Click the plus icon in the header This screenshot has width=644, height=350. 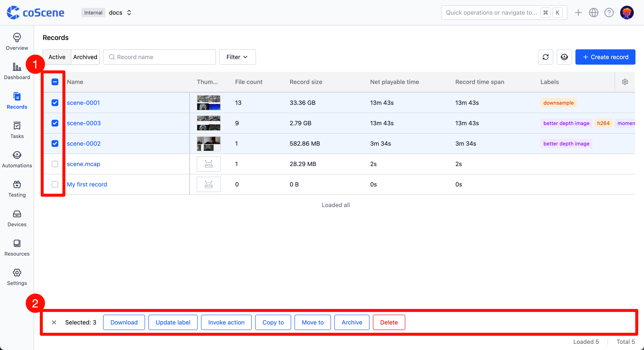(578, 13)
